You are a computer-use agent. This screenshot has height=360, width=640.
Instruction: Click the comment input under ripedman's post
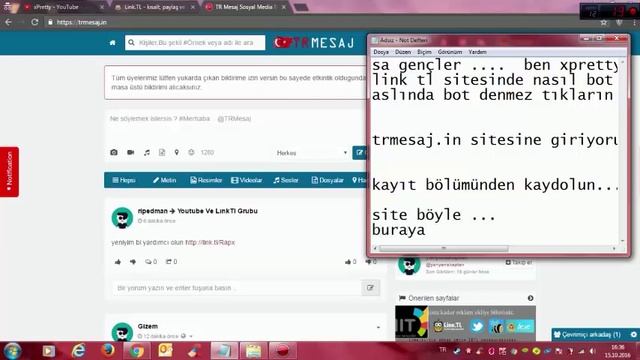click(x=237, y=288)
